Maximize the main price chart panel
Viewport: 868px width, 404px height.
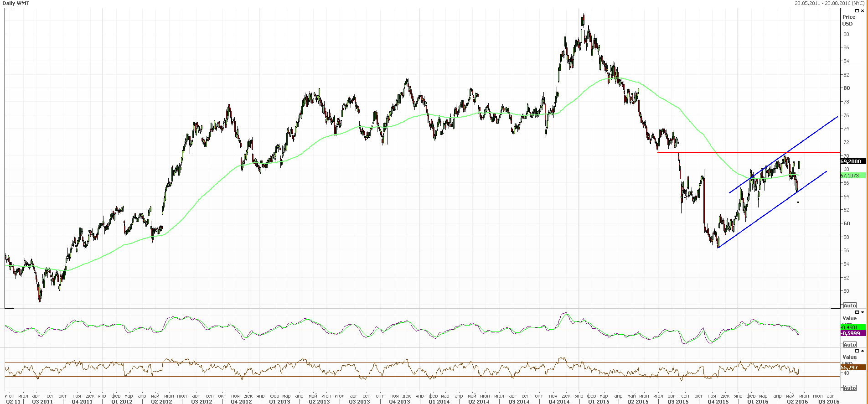[857, 10]
